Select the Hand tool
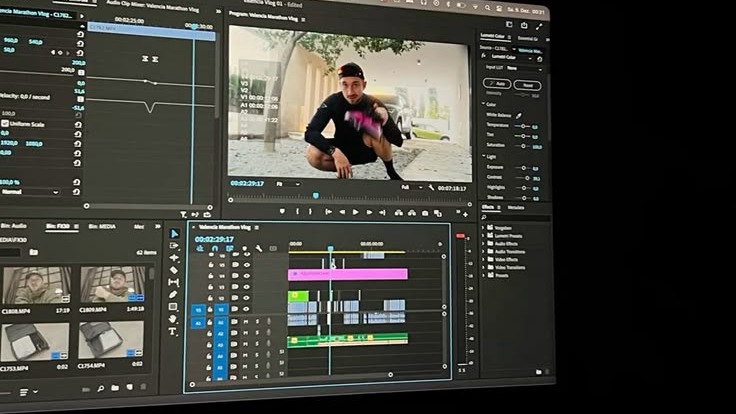Image resolution: width=736 pixels, height=414 pixels. pyautogui.click(x=173, y=319)
